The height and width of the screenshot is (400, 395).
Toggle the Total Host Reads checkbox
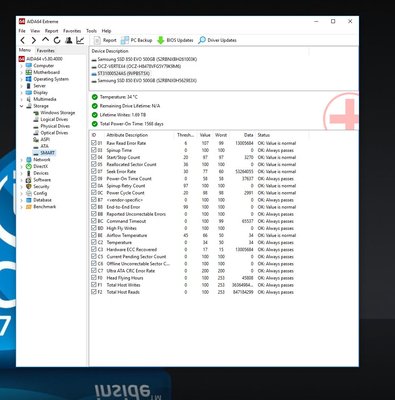pyautogui.click(x=94, y=292)
